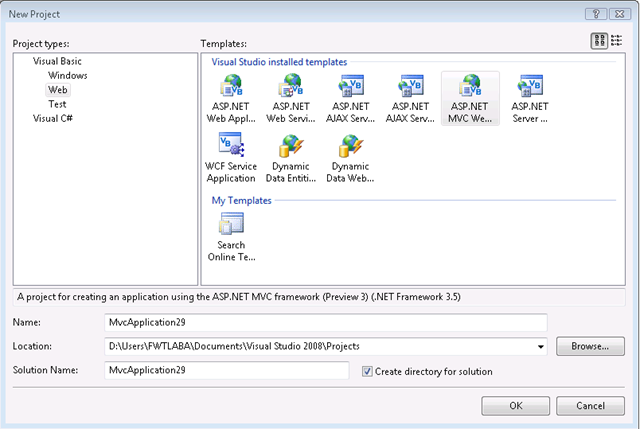Choose the ASP.NET Web Service Application template
This screenshot has height=429, width=640.
click(x=291, y=99)
